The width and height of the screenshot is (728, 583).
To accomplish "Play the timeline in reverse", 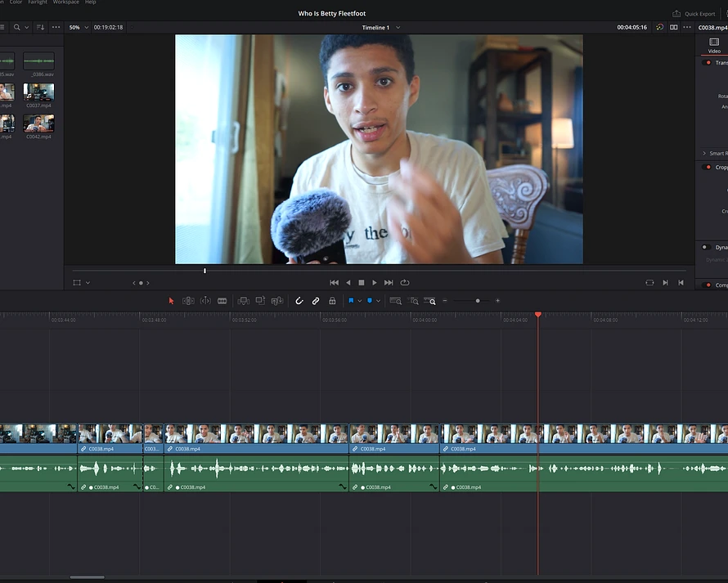I will coord(348,283).
